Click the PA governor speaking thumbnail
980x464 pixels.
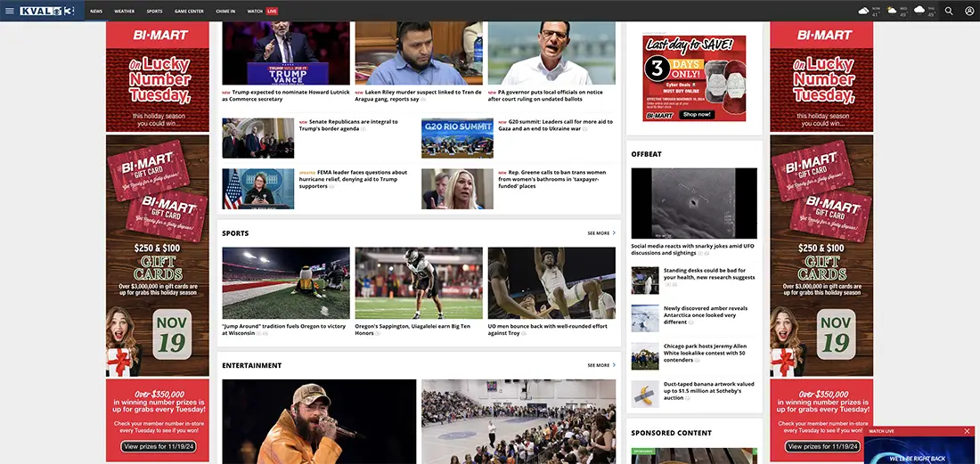click(x=551, y=53)
